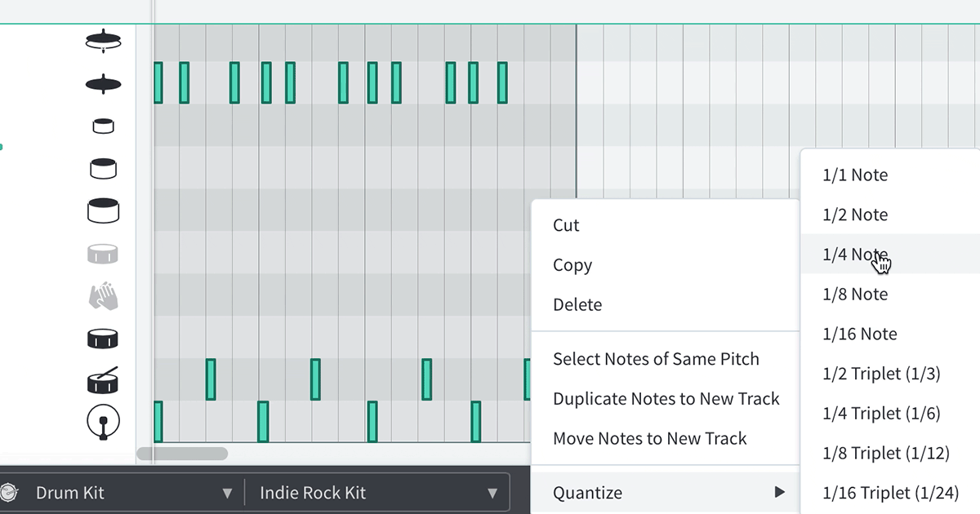Select the smallest tom drum icon
The width and height of the screenshot is (980, 514).
(103, 126)
